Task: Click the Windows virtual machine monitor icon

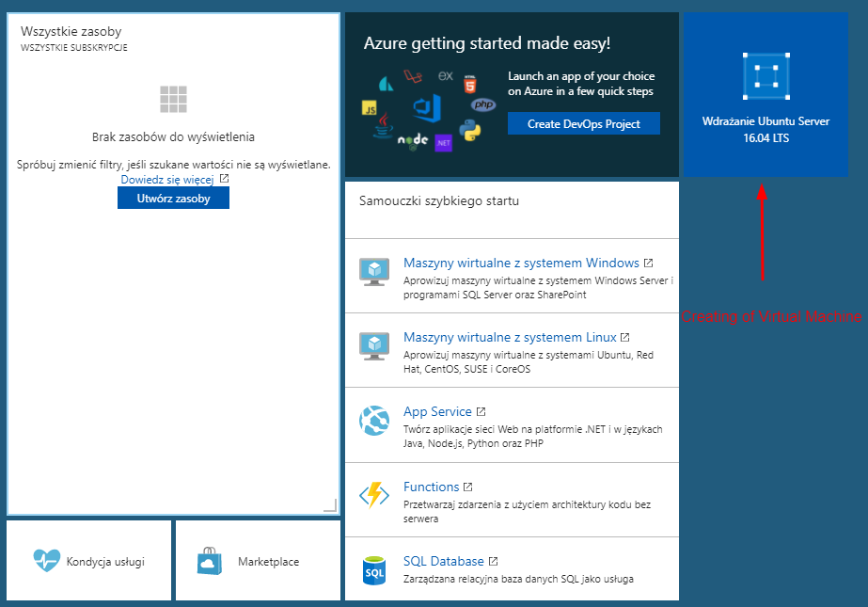Action: click(x=374, y=271)
